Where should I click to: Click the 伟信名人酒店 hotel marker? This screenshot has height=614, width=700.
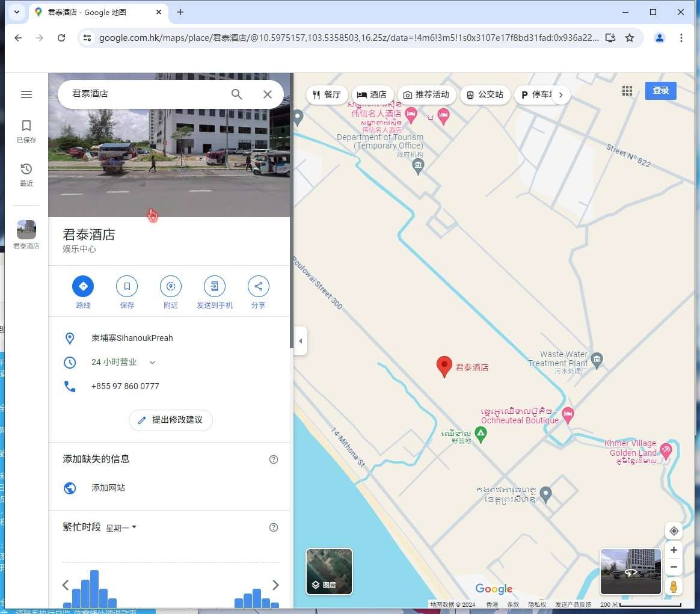tap(411, 115)
